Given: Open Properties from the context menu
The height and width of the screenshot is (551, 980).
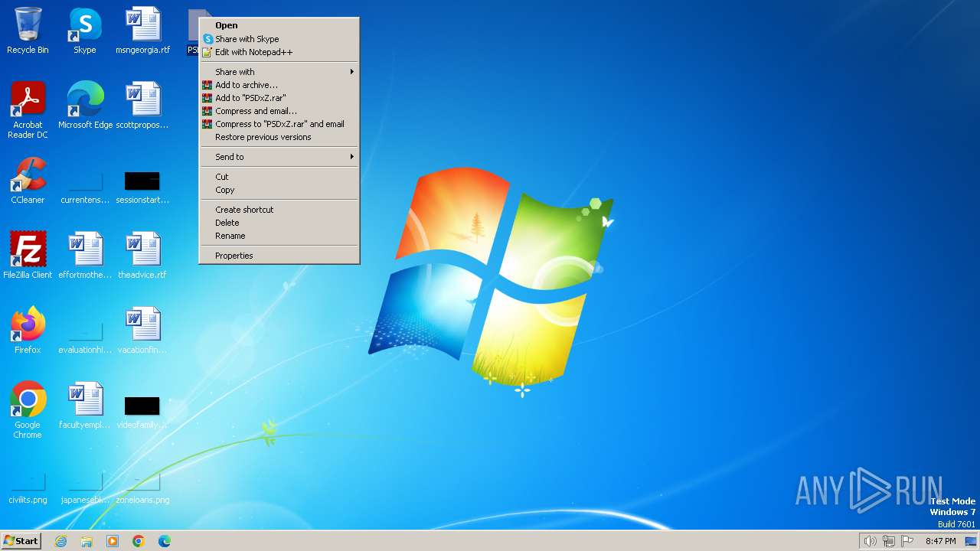Looking at the screenshot, I should coord(279,256).
